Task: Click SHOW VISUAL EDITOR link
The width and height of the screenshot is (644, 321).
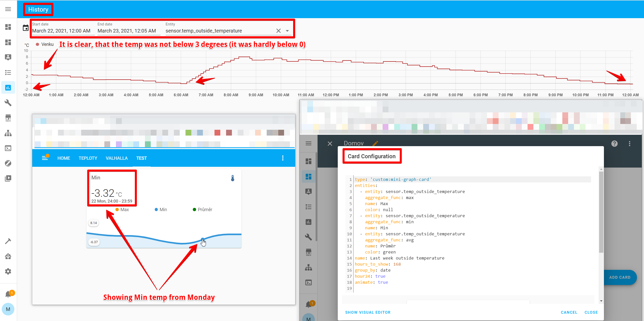Action: [367, 312]
